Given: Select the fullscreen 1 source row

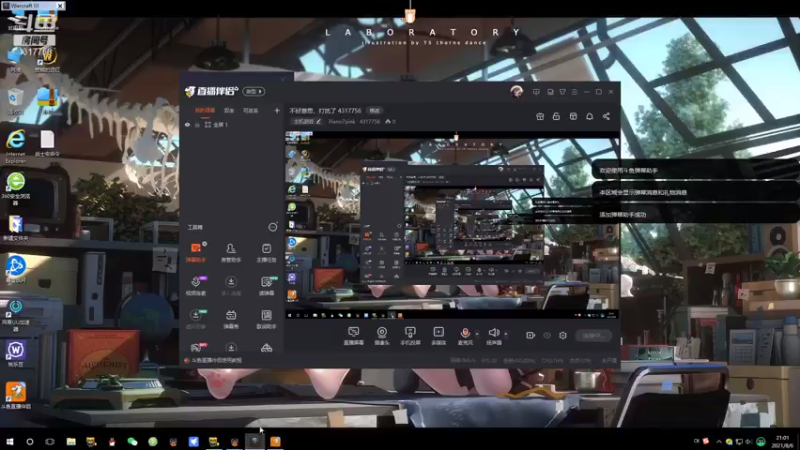Looking at the screenshot, I should 232,124.
